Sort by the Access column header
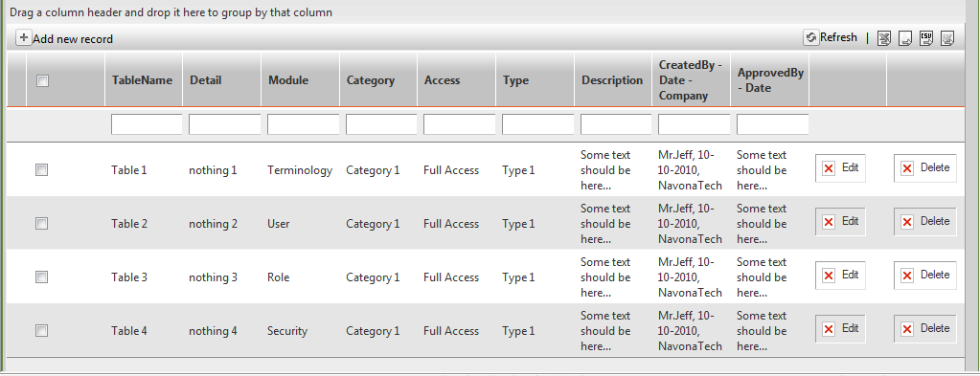Viewport: 980px width, 376px height. (442, 80)
